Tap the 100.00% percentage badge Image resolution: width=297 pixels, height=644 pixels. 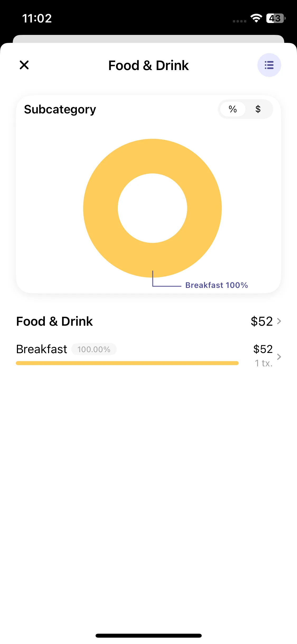click(x=94, y=349)
